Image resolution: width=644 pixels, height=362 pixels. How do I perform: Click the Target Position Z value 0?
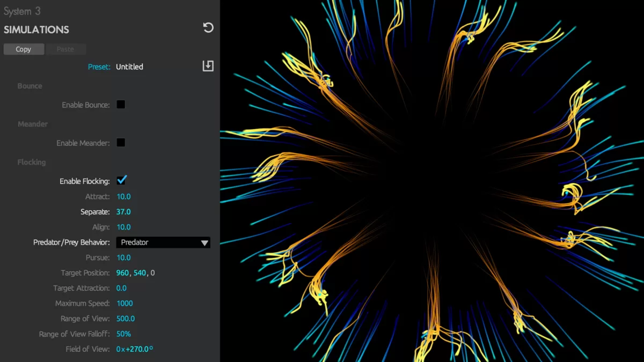click(x=152, y=273)
